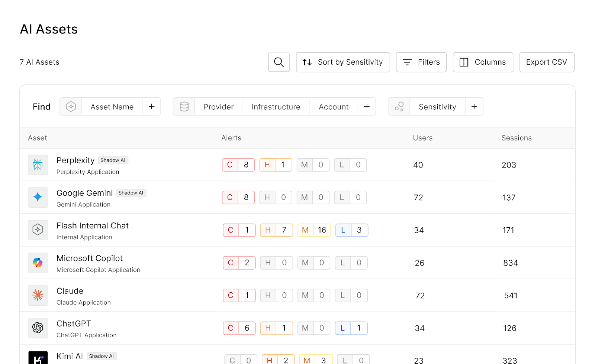Viewport: 595px width, 364px height.
Task: Click ChatGPT low alerts badge L 1
Action: [351, 328]
